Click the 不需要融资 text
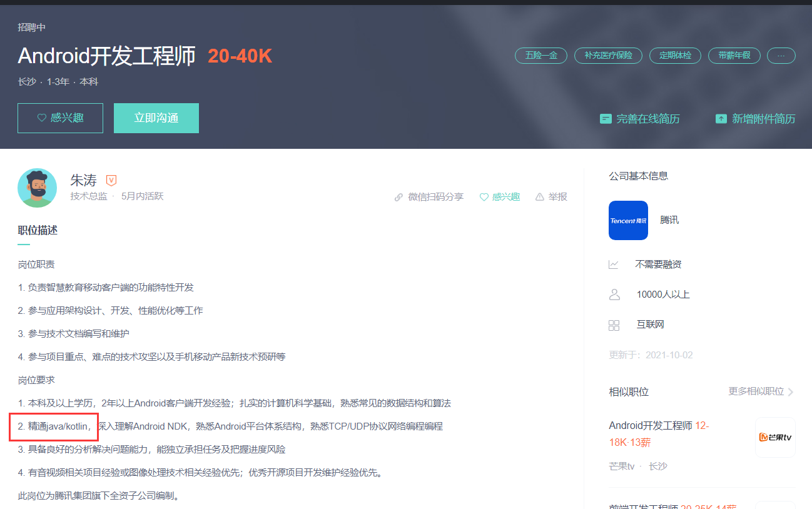 tap(659, 265)
